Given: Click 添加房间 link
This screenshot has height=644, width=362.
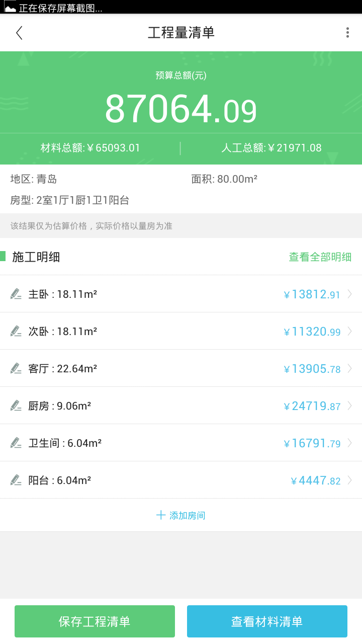Looking at the screenshot, I should [187, 516].
